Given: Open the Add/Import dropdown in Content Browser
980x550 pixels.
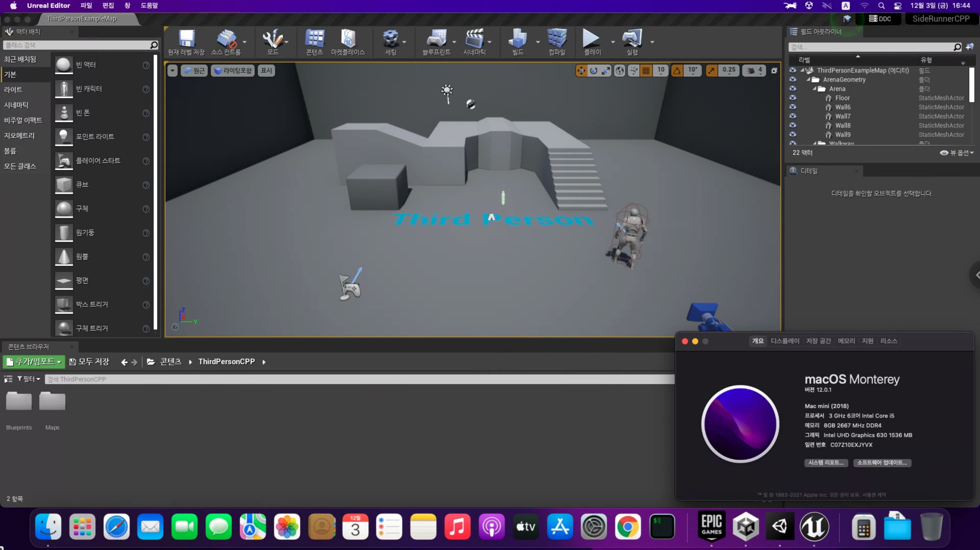Looking at the screenshot, I should 34,362.
